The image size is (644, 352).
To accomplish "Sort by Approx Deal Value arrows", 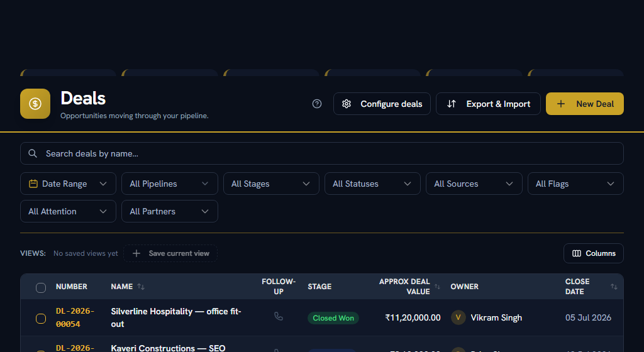I will coord(437,287).
